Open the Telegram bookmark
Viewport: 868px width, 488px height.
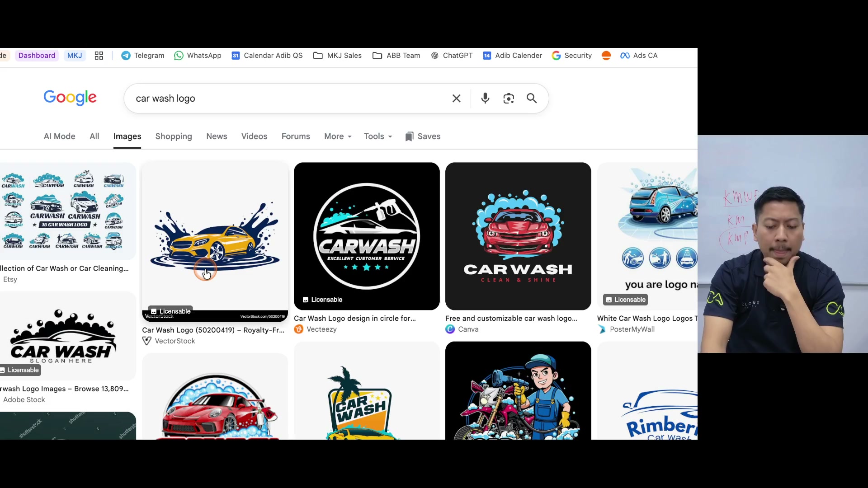pos(143,56)
